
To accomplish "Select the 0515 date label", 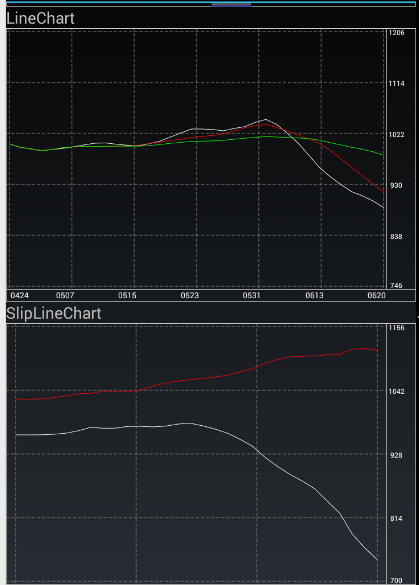I will (127, 295).
